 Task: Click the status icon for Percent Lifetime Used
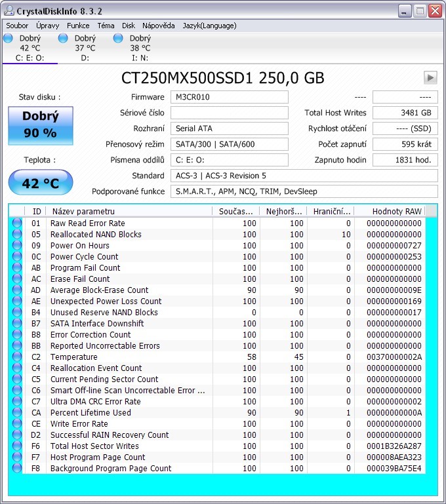16,412
